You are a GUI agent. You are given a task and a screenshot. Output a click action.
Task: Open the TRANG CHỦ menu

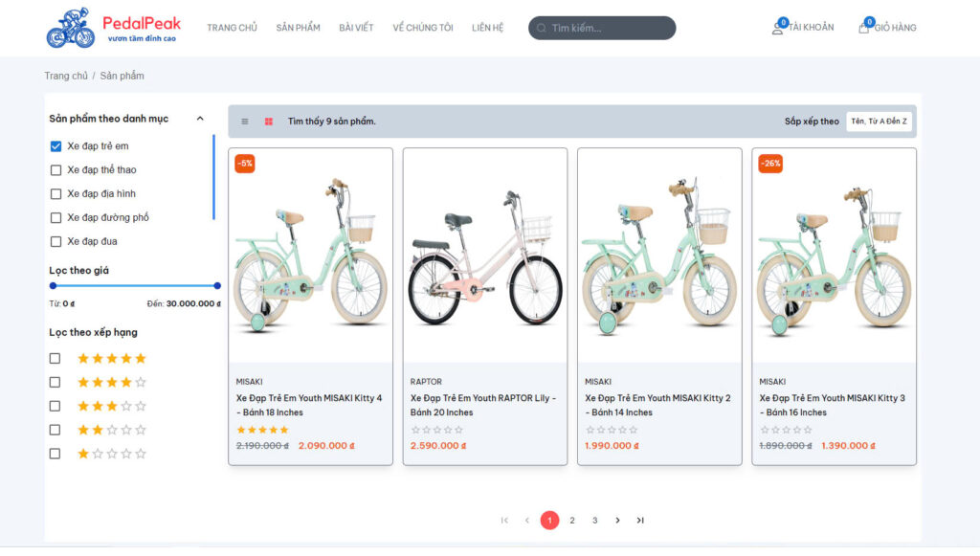coord(232,28)
